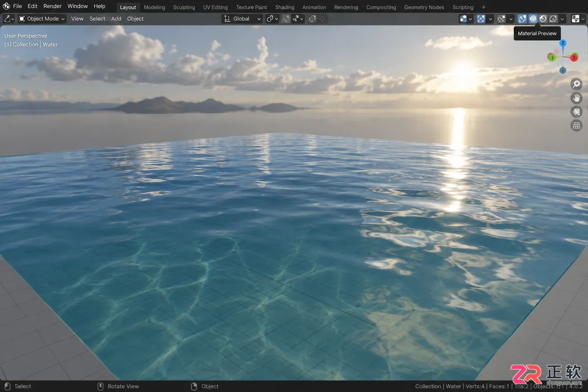Open the editor type selector icon
Image resolution: width=588 pixels, height=392 pixels.
point(9,19)
